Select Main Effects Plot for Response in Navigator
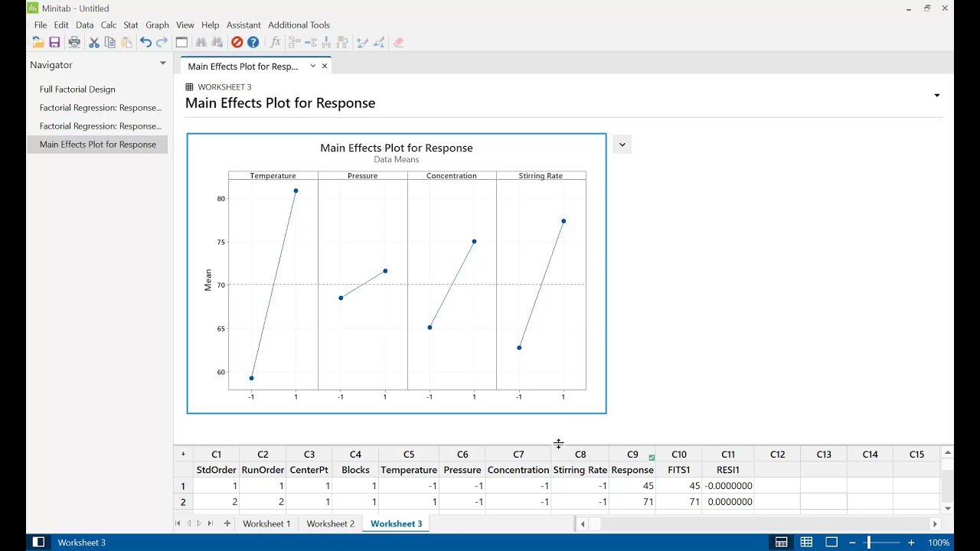The image size is (980, 551). point(97,145)
